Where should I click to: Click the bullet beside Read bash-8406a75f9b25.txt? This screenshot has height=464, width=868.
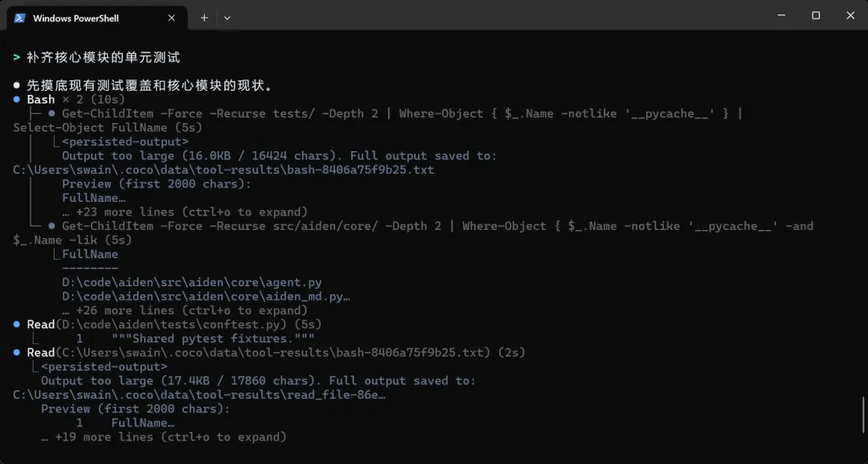point(17,353)
